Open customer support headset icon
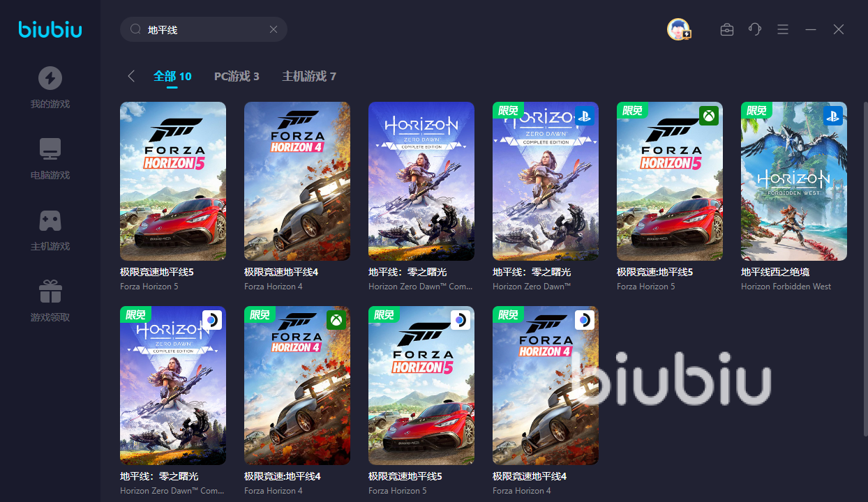The width and height of the screenshot is (868, 502). 755,29
